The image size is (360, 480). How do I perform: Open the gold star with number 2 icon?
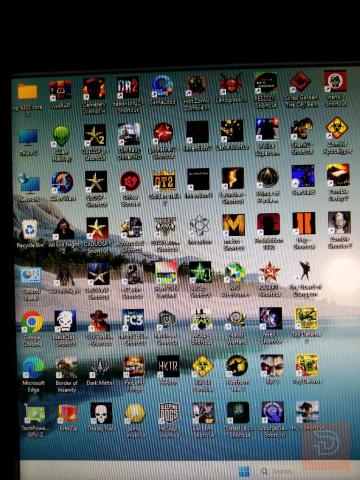95,135
